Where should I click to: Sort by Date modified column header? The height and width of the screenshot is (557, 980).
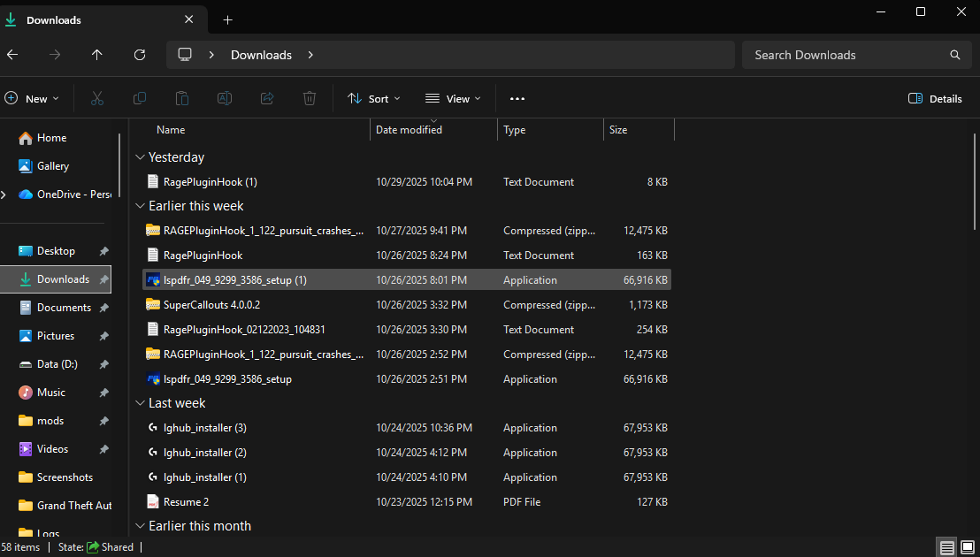click(x=409, y=130)
